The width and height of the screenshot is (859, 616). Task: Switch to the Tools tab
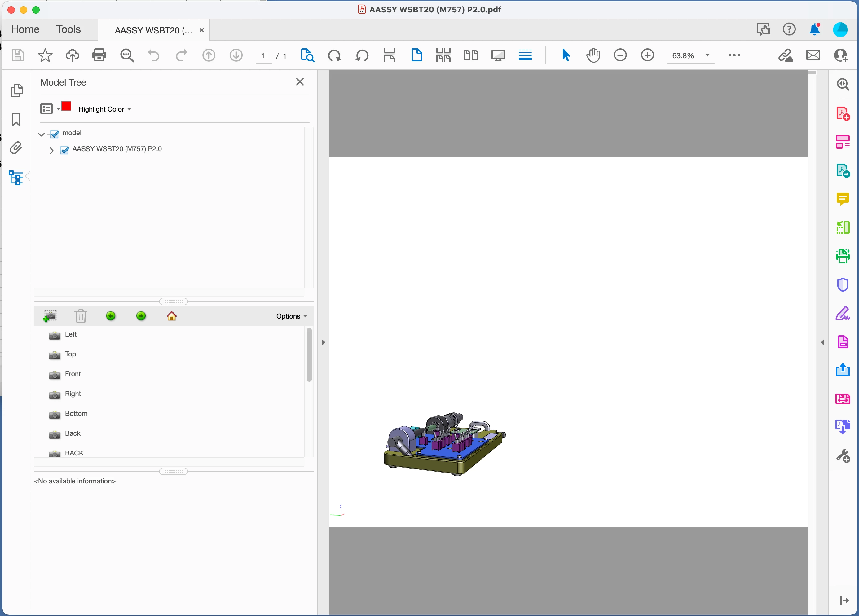tap(68, 29)
